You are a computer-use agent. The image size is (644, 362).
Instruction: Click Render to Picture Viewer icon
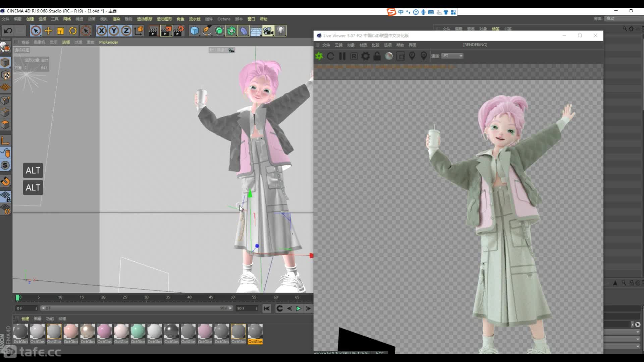(166, 31)
